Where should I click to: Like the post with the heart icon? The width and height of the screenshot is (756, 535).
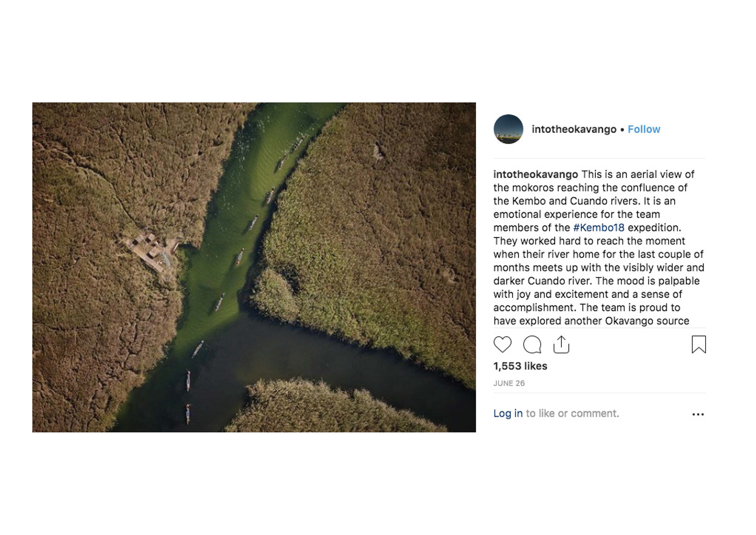click(x=502, y=344)
